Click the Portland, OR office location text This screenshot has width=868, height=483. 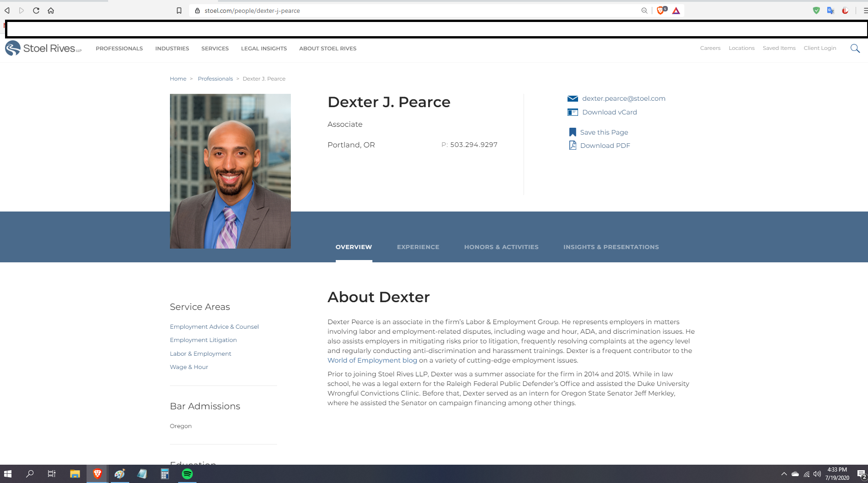click(351, 145)
